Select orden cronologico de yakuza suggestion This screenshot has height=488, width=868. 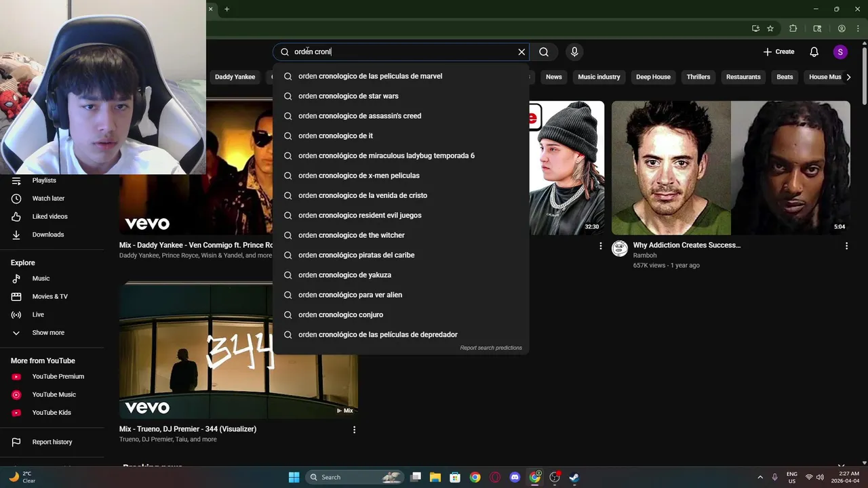401,274
